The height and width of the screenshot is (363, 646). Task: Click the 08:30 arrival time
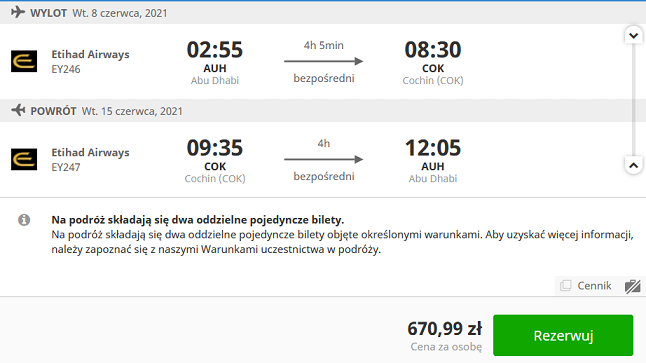[433, 50]
